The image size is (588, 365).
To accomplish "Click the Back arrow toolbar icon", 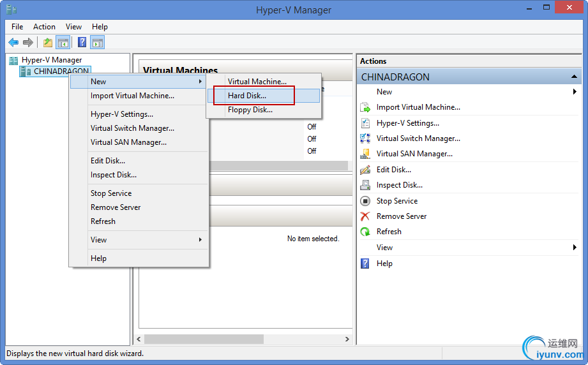I will (x=13, y=42).
